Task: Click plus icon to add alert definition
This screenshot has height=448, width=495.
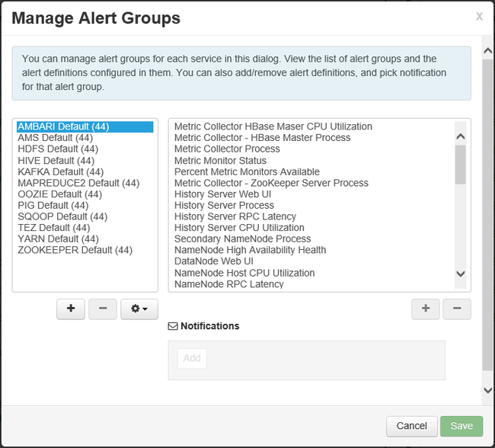Action: 426,309
